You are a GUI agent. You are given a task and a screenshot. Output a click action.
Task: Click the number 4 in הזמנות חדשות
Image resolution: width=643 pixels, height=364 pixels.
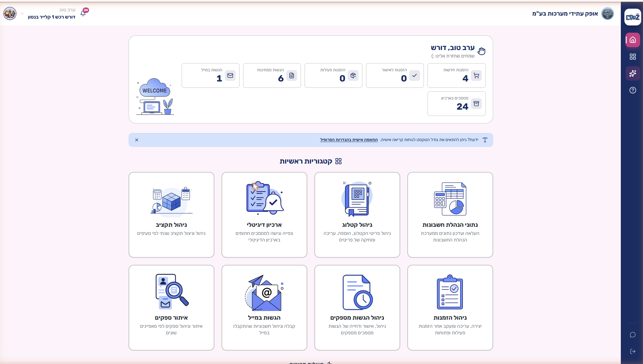tap(465, 78)
